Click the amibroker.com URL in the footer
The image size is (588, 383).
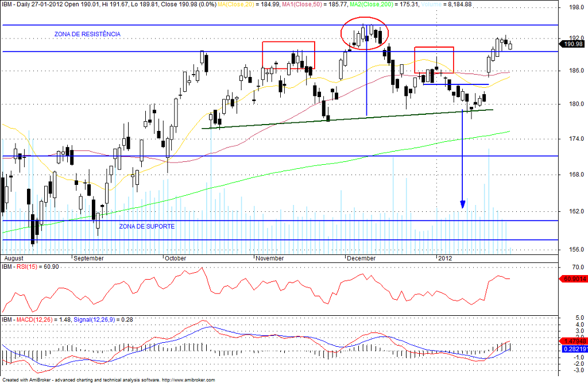click(x=188, y=380)
